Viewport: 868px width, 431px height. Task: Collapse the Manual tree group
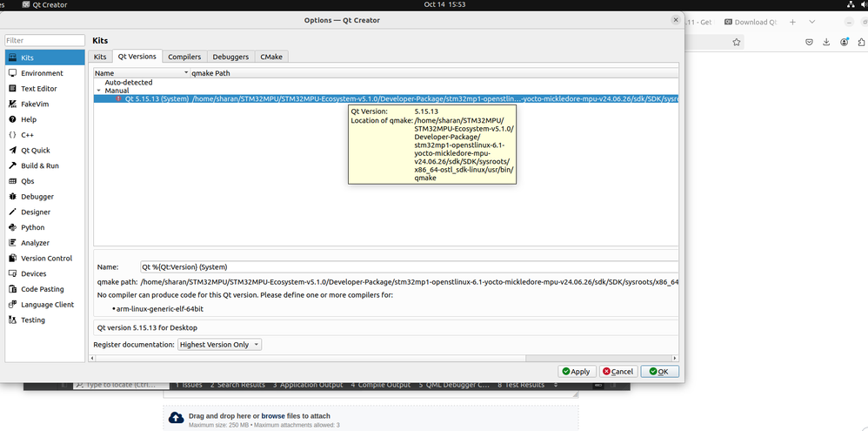point(98,91)
